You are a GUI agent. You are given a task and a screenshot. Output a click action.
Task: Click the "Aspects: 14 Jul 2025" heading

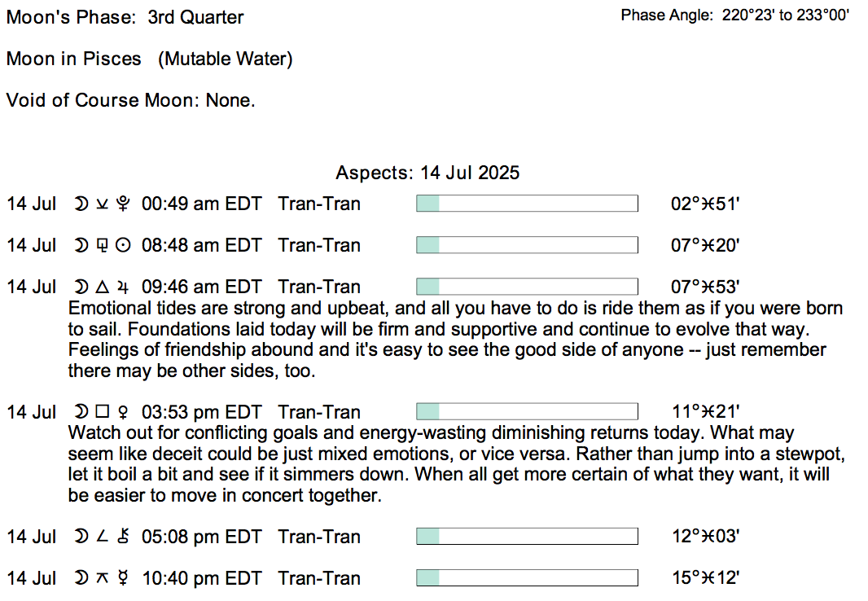click(427, 173)
